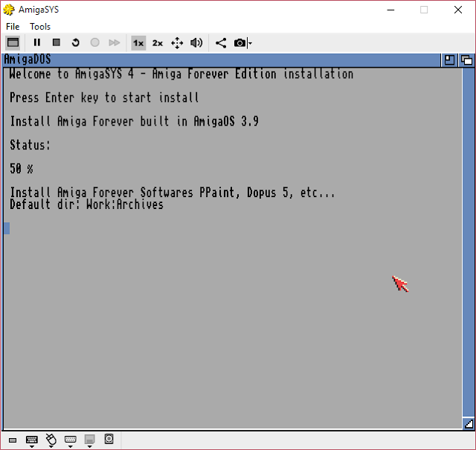Click the 'Press Enter key to start install' text
Viewport: 476px width, 450px height.
104,97
